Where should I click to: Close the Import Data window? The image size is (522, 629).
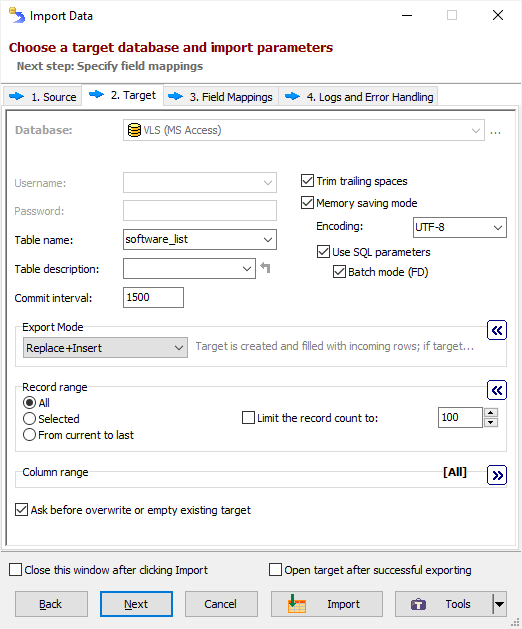tap(498, 15)
